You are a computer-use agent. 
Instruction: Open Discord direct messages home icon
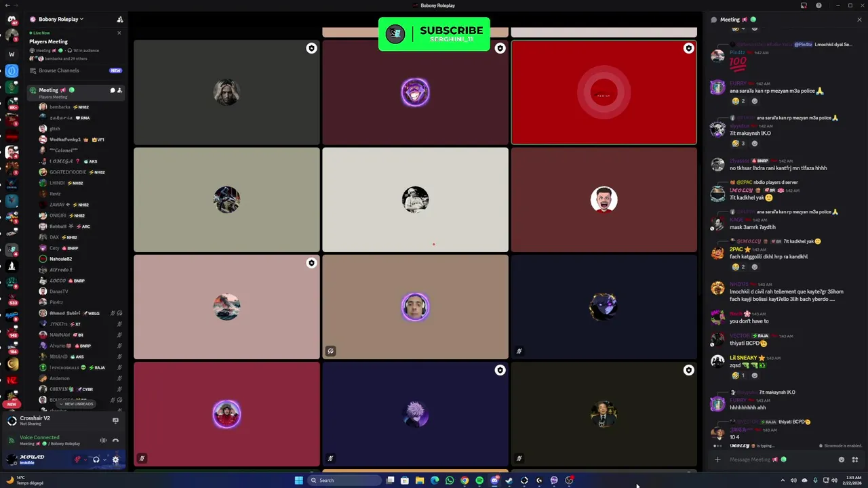(12, 19)
